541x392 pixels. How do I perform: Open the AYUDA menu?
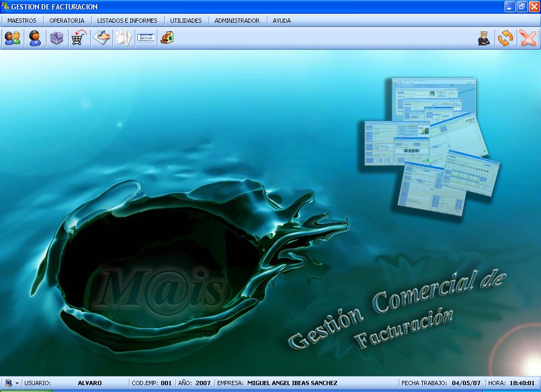(282, 21)
